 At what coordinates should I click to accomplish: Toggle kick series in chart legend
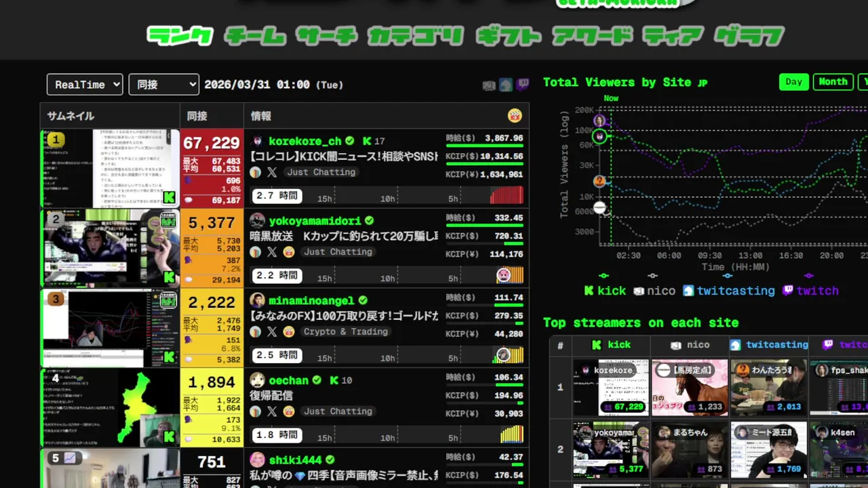pos(605,290)
